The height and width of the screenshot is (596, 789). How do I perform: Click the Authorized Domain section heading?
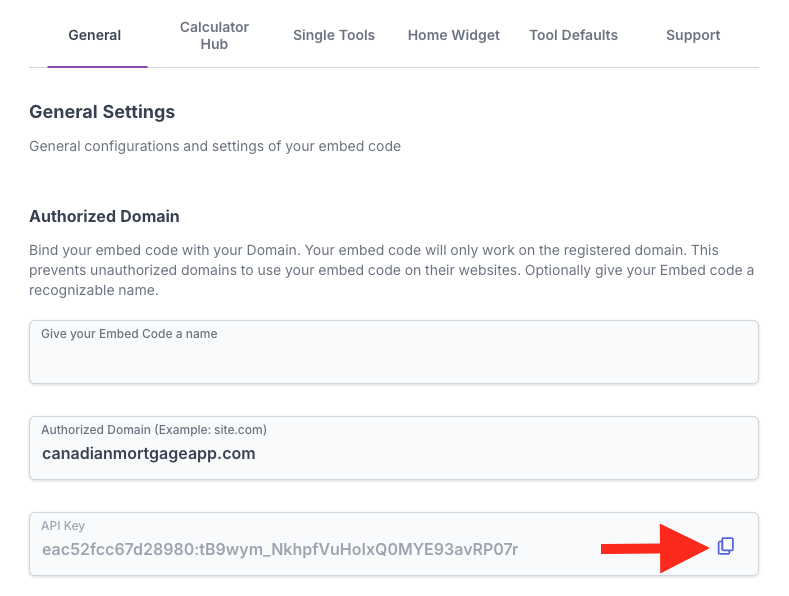pos(104,216)
